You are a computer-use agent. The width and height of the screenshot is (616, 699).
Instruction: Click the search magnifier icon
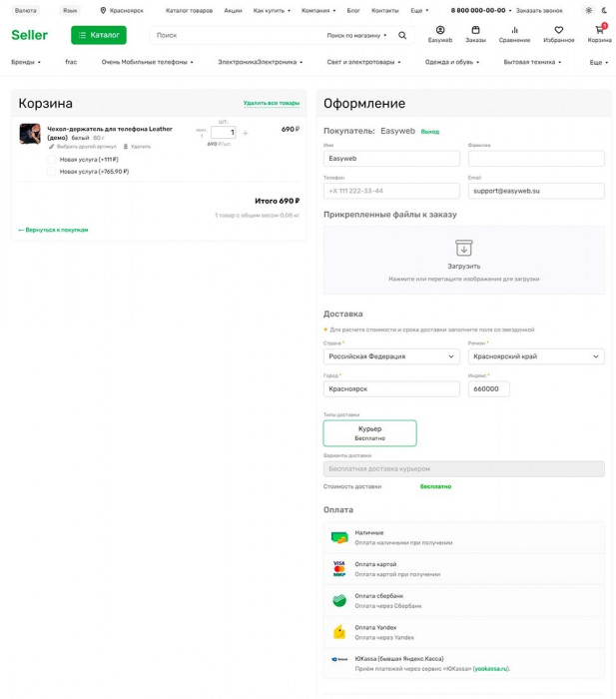click(x=402, y=35)
